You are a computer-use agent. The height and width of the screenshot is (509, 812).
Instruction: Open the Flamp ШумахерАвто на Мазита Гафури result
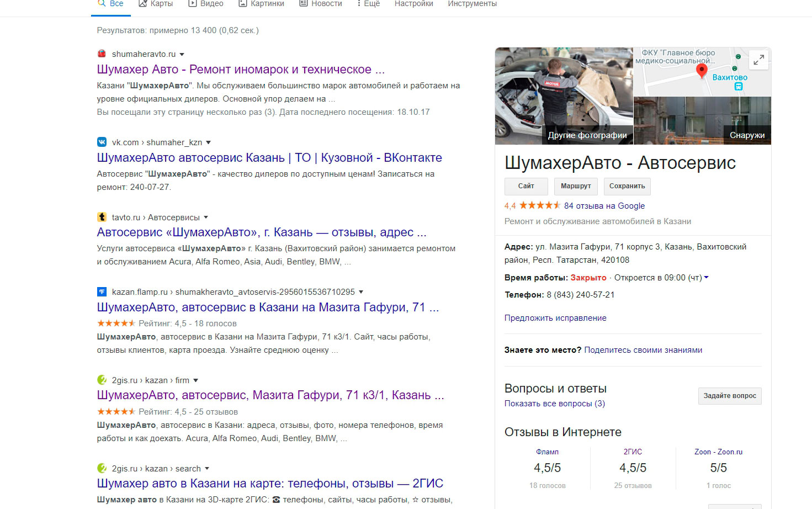pyautogui.click(x=268, y=307)
